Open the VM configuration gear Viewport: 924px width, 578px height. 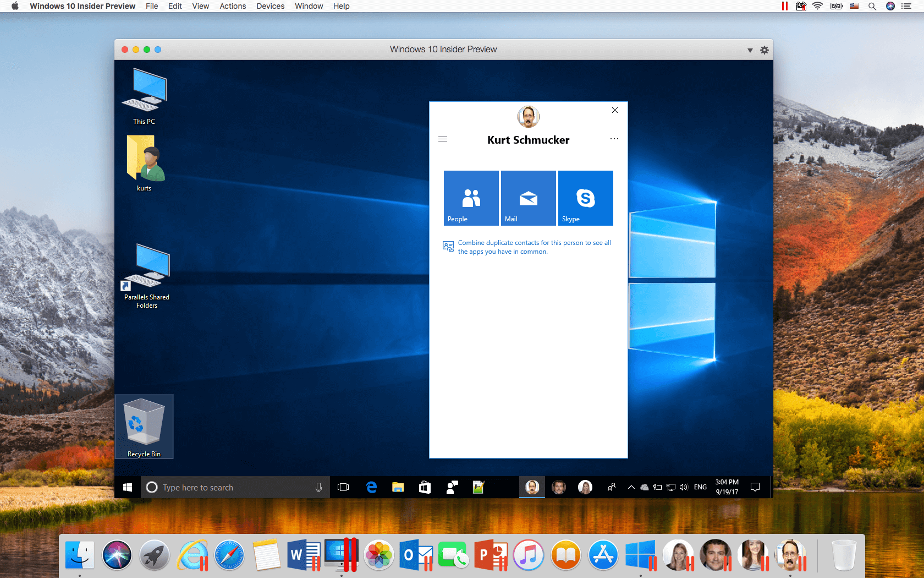coord(764,50)
